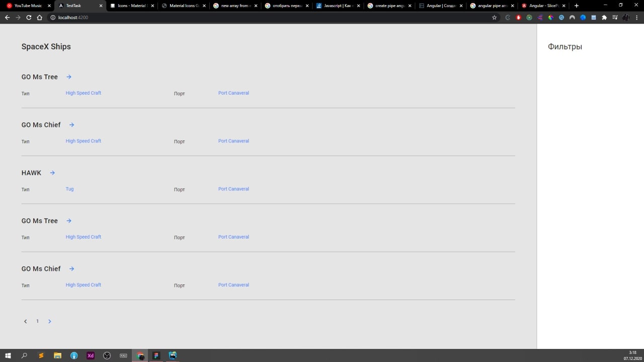Click the browser Back arrow
The image size is (644, 362).
[7, 17]
